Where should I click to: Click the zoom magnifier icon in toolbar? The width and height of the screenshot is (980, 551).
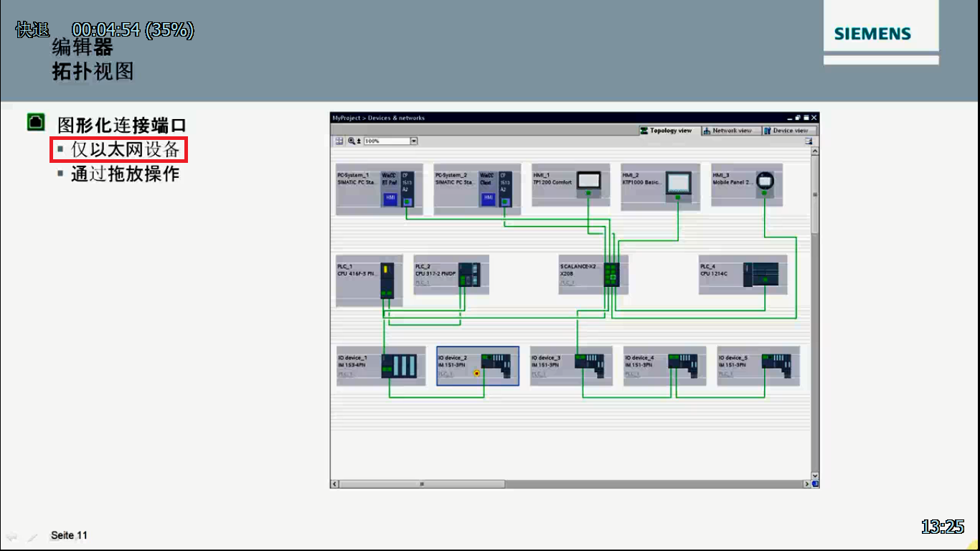352,141
